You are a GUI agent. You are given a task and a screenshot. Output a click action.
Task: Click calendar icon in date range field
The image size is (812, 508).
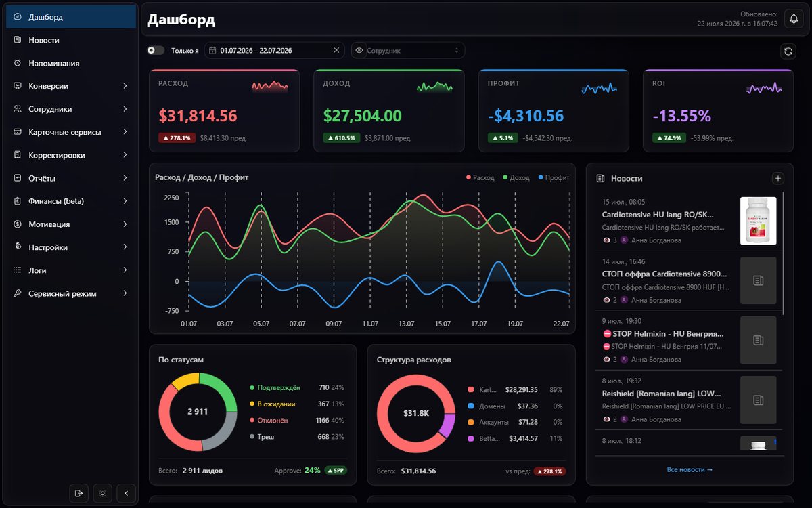(212, 50)
